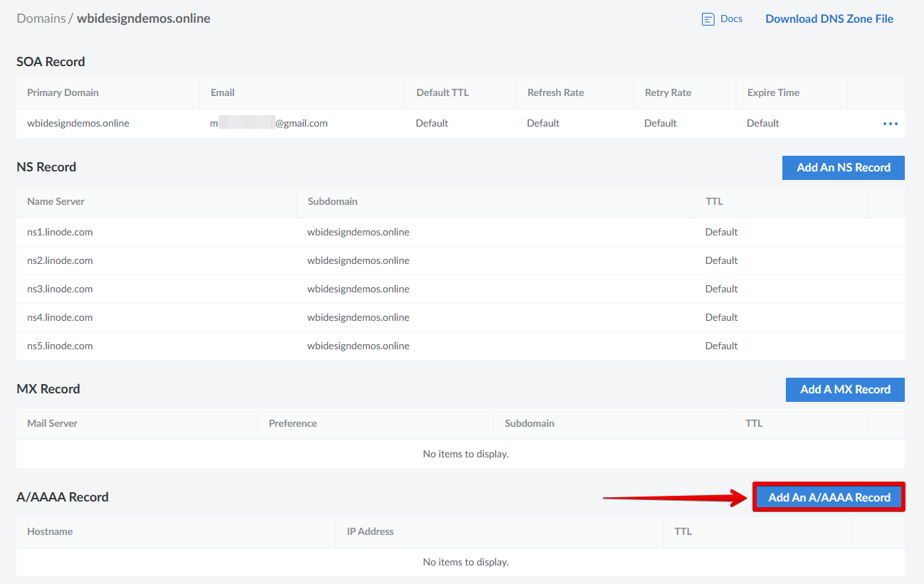Click the Hostname column header
This screenshot has height=584, width=924.
click(50, 531)
